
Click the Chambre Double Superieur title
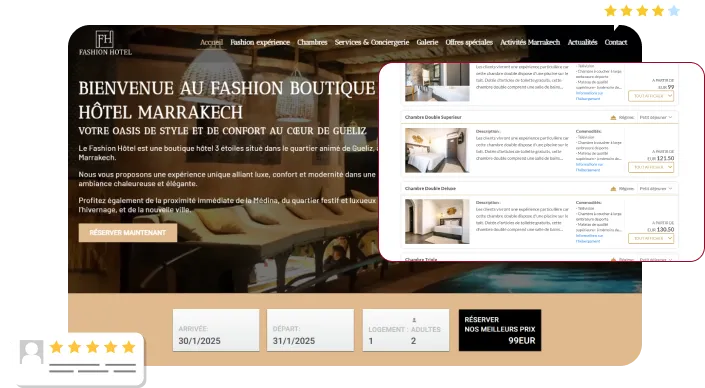pos(433,117)
